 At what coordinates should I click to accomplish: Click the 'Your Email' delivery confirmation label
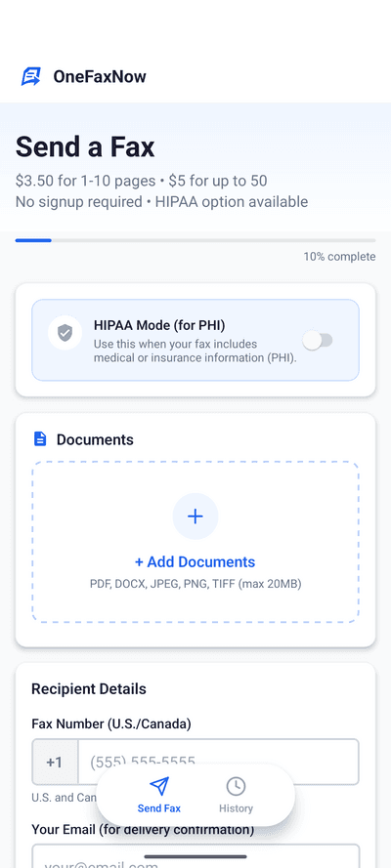pos(143,829)
